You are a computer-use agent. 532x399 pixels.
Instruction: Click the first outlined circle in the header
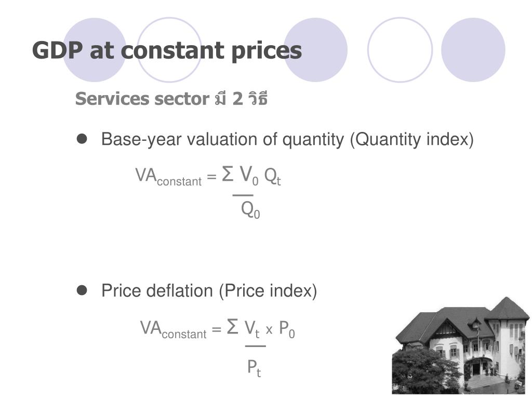pos(169,50)
